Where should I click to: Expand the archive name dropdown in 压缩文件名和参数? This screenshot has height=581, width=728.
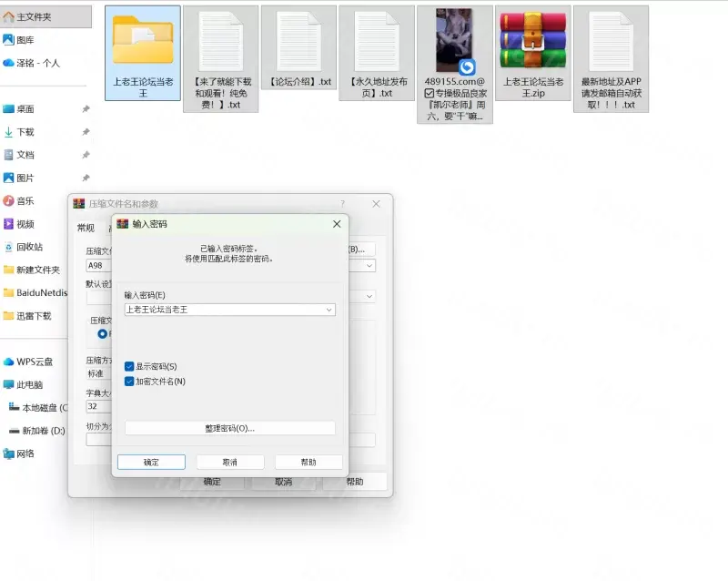coord(369,265)
